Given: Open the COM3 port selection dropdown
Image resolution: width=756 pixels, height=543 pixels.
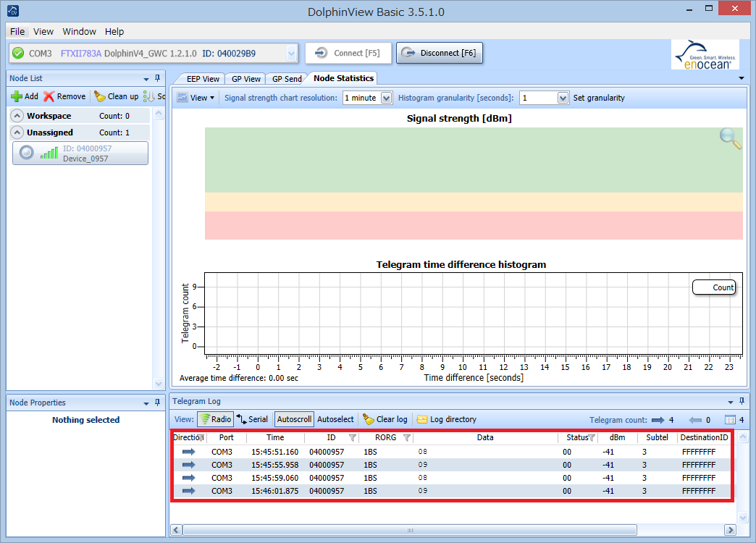Looking at the screenshot, I should tap(291, 53).
